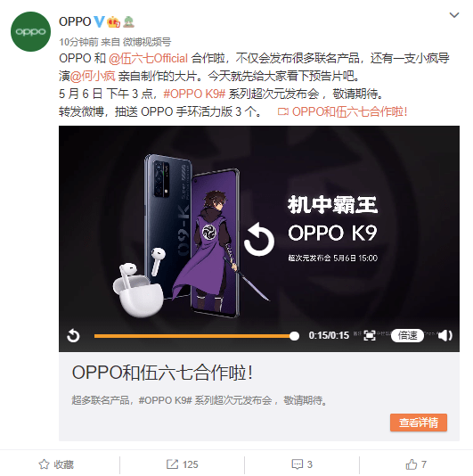The width and height of the screenshot is (473, 476).
Task: Click the 查看详情 orange button
Action: (419, 423)
